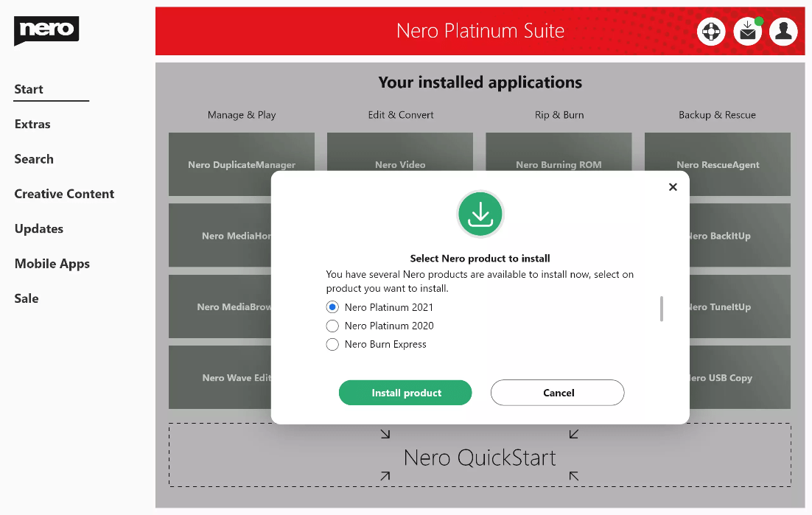Select Nero Burn Express option
The width and height of the screenshot is (812, 515).
point(332,344)
